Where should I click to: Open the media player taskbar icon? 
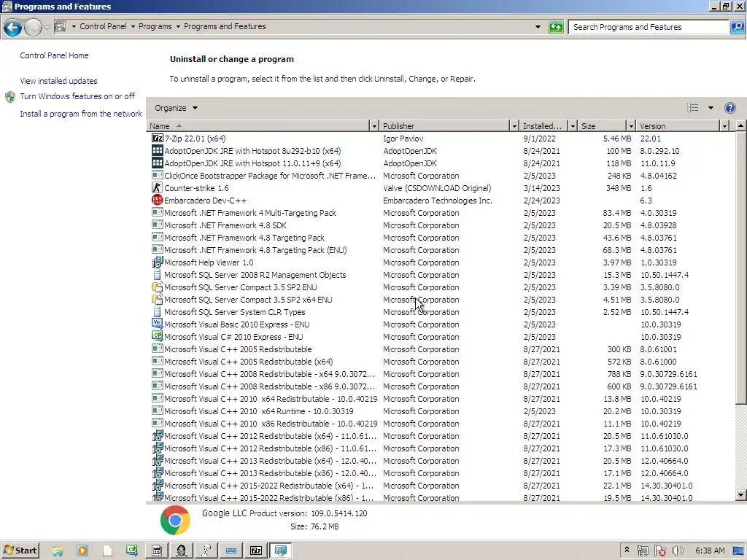coord(82,551)
